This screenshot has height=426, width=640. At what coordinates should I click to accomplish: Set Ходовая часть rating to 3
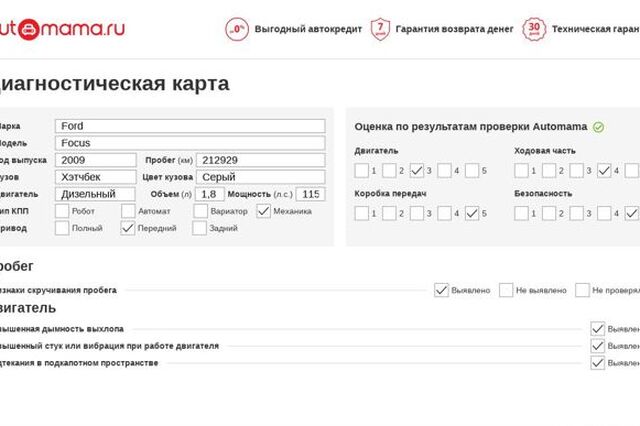pos(576,171)
